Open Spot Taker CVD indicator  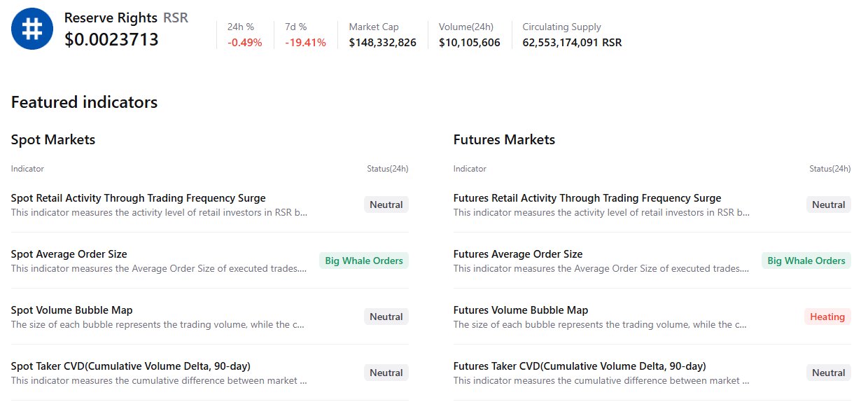click(130, 366)
